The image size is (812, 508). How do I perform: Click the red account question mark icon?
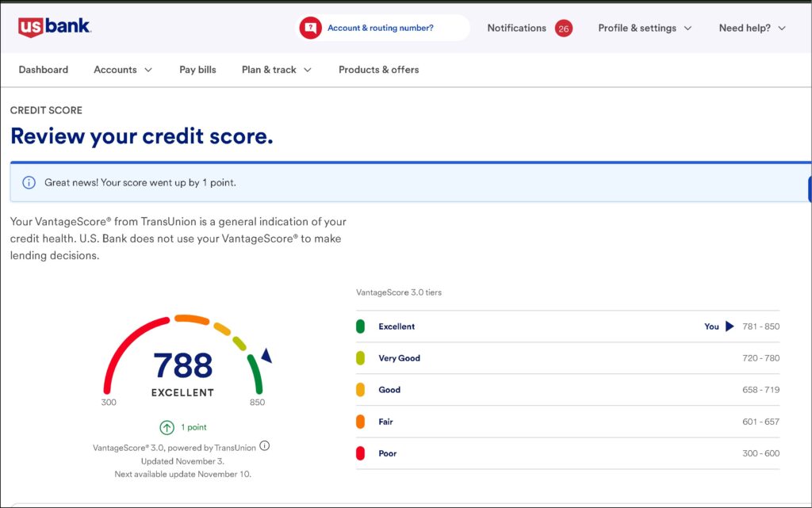coord(310,28)
